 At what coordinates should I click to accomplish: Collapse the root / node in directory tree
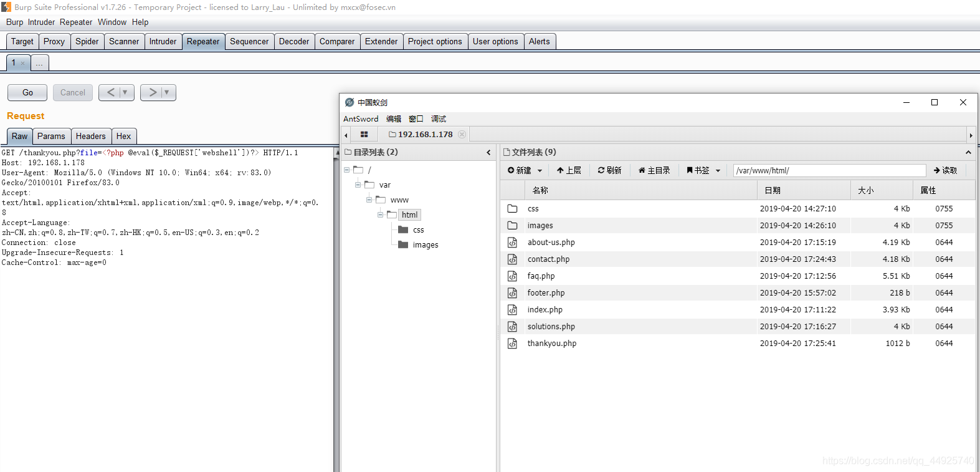pyautogui.click(x=346, y=170)
